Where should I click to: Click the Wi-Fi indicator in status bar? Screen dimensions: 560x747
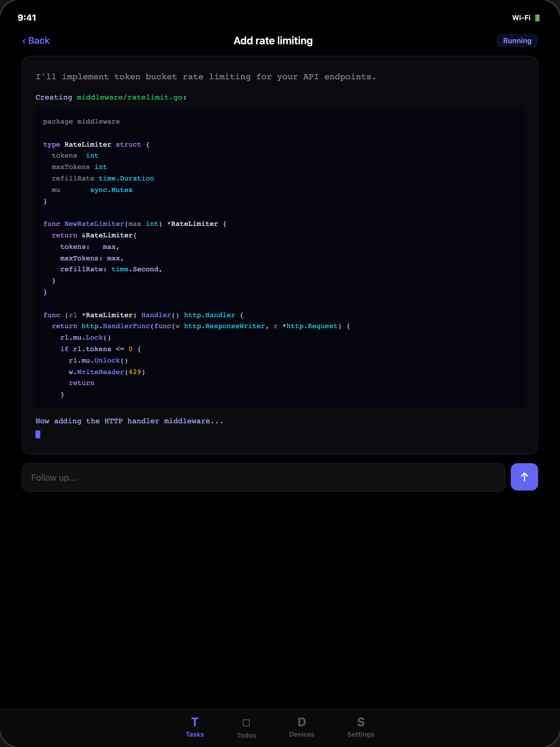coord(521,18)
